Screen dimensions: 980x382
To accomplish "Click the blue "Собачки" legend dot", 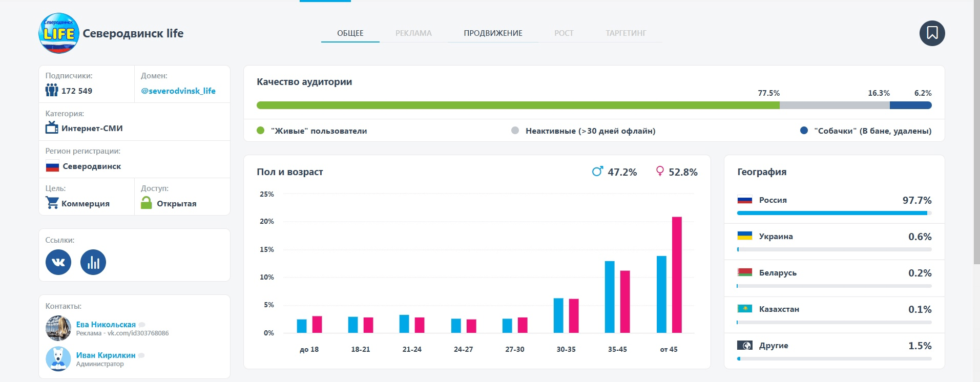I will pos(804,131).
